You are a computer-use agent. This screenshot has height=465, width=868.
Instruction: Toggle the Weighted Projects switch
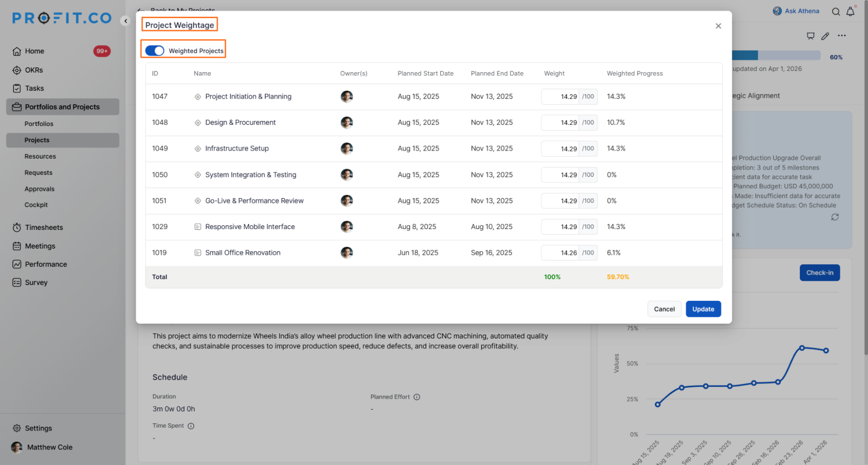pyautogui.click(x=155, y=51)
